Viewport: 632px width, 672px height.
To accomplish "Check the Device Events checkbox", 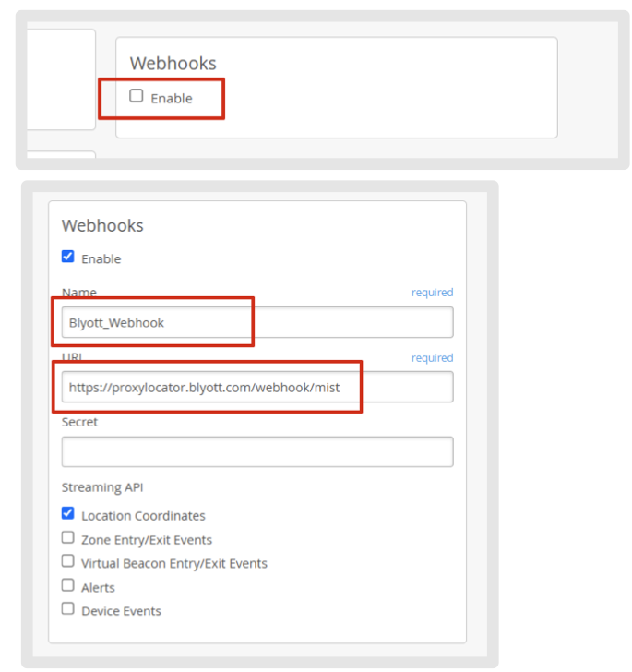I will pos(68,609).
